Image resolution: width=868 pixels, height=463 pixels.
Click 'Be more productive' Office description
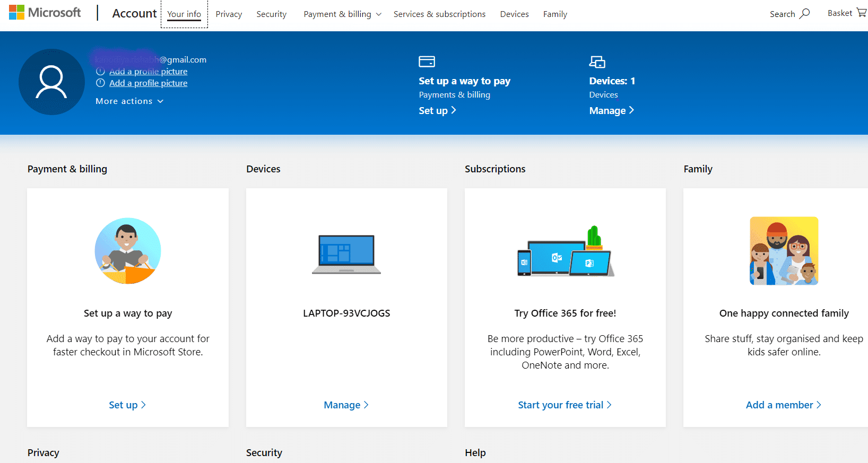565,352
